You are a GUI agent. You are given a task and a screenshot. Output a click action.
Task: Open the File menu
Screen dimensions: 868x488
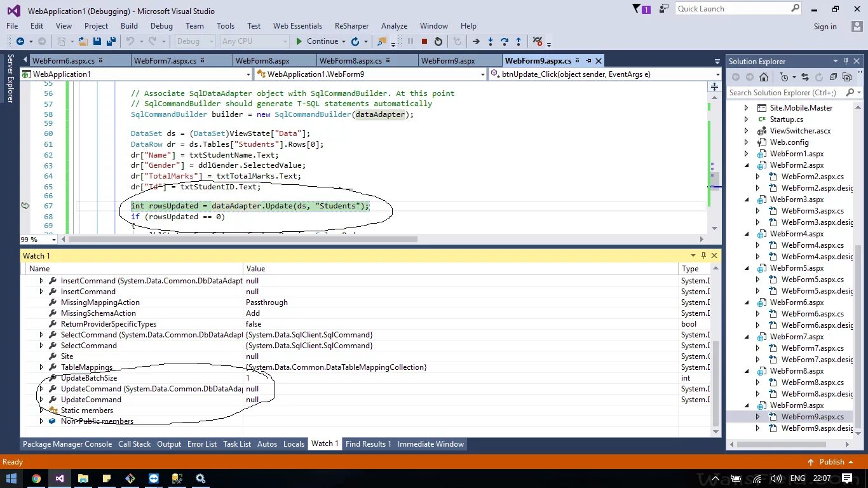click(12, 26)
